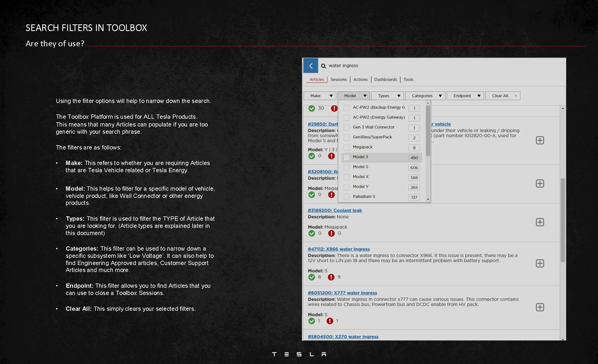
Task: Click green checkmark on X966 article
Action: (312, 277)
